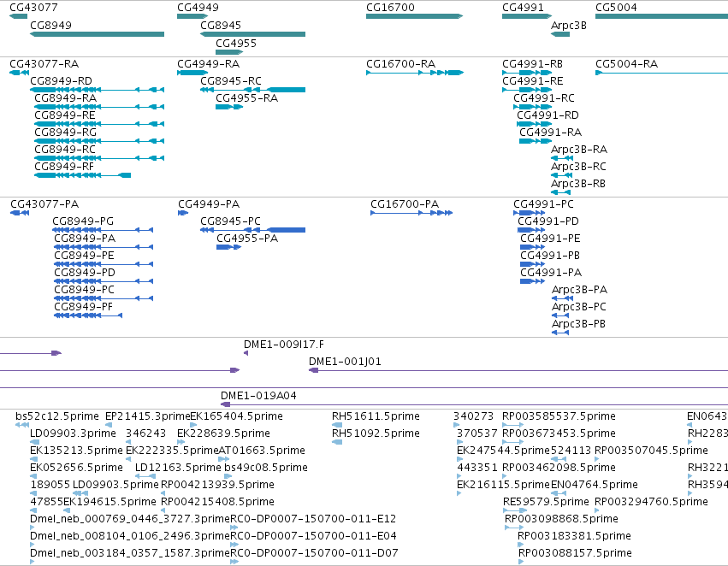Select the Arpc3B gene label
Viewport: 728px width, 566px height.
click(x=569, y=26)
